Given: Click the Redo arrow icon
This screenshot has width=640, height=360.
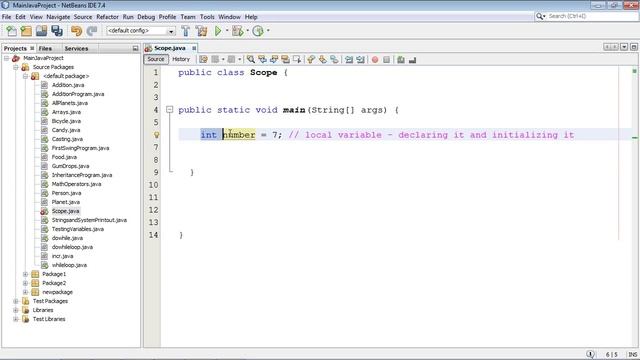Looking at the screenshot, I should click(x=92, y=31).
